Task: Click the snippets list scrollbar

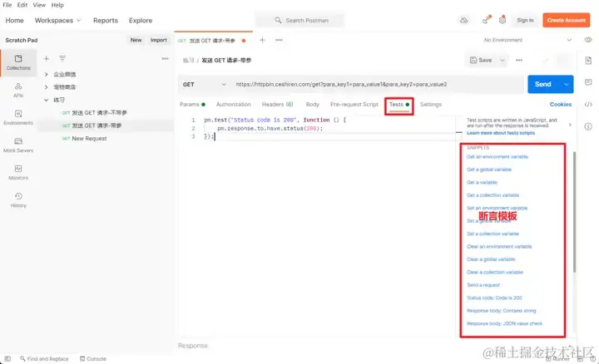Action: [574, 212]
